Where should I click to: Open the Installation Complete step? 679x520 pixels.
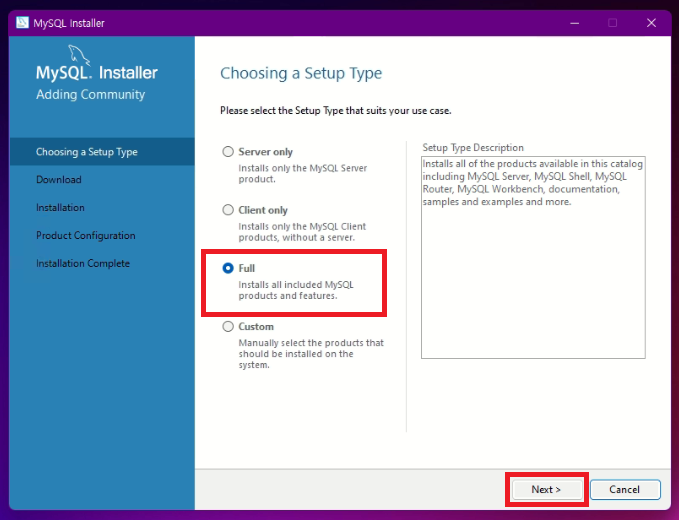83,263
